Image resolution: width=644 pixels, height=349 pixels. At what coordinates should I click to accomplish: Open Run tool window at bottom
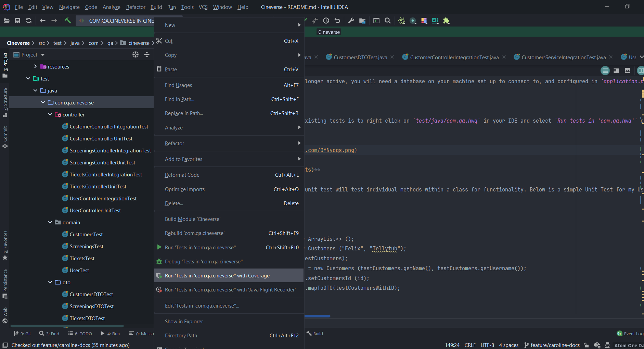110,334
